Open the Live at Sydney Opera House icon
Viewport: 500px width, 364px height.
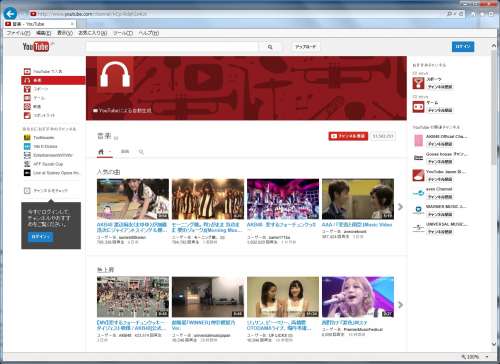pos(27,173)
